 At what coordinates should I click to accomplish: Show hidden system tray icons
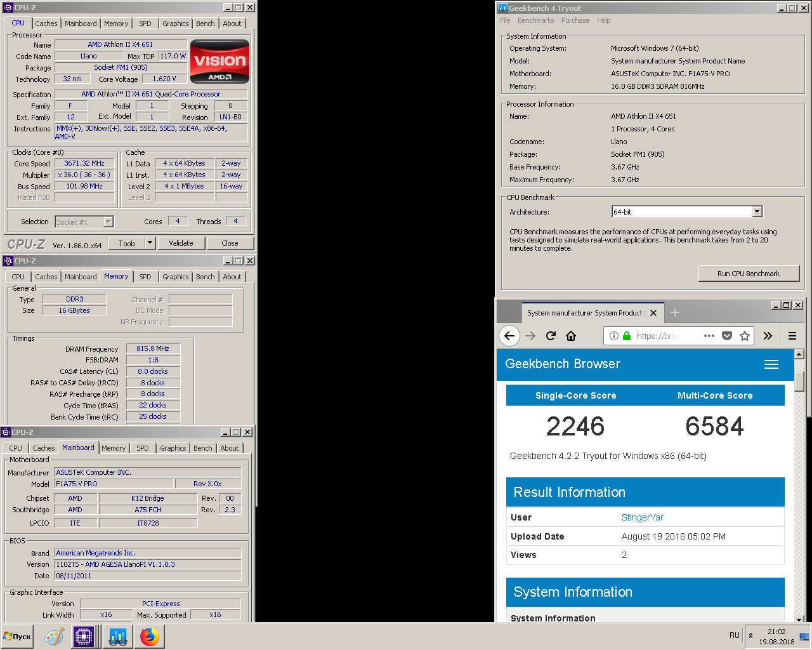pyautogui.click(x=751, y=635)
